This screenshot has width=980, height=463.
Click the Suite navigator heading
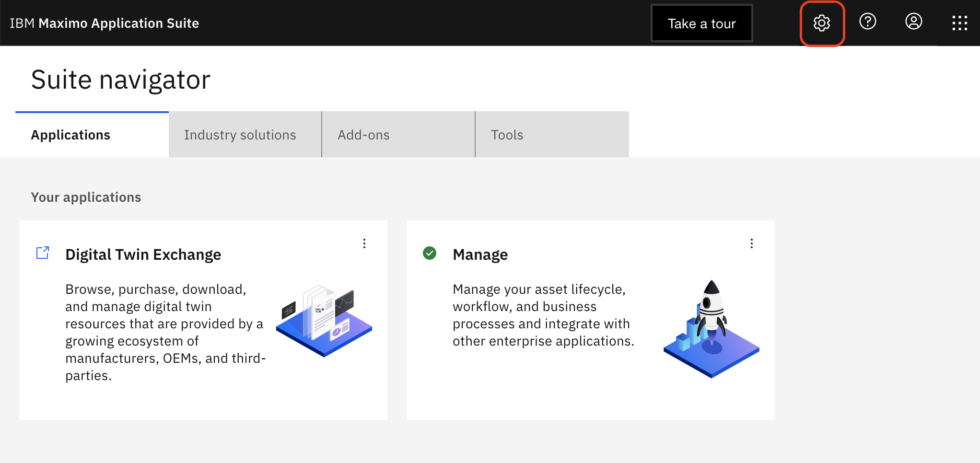pyautogui.click(x=121, y=80)
